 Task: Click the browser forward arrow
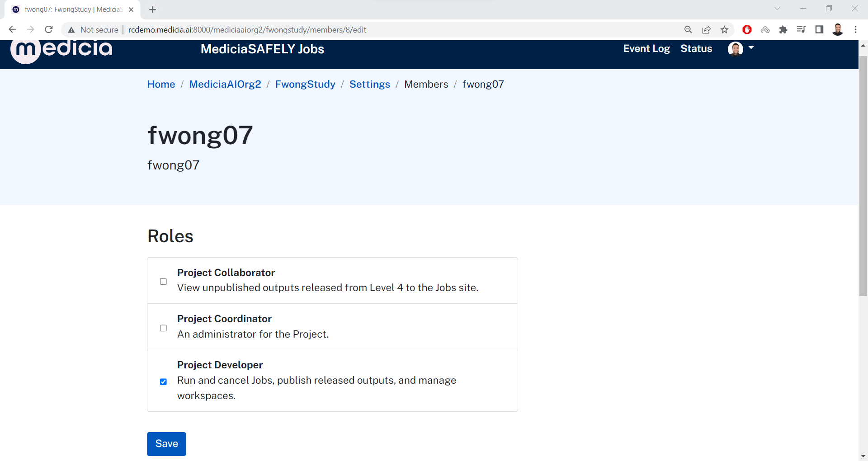click(x=30, y=29)
